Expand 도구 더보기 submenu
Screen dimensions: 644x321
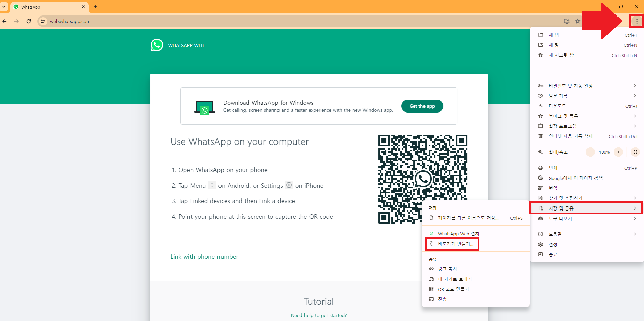587,218
